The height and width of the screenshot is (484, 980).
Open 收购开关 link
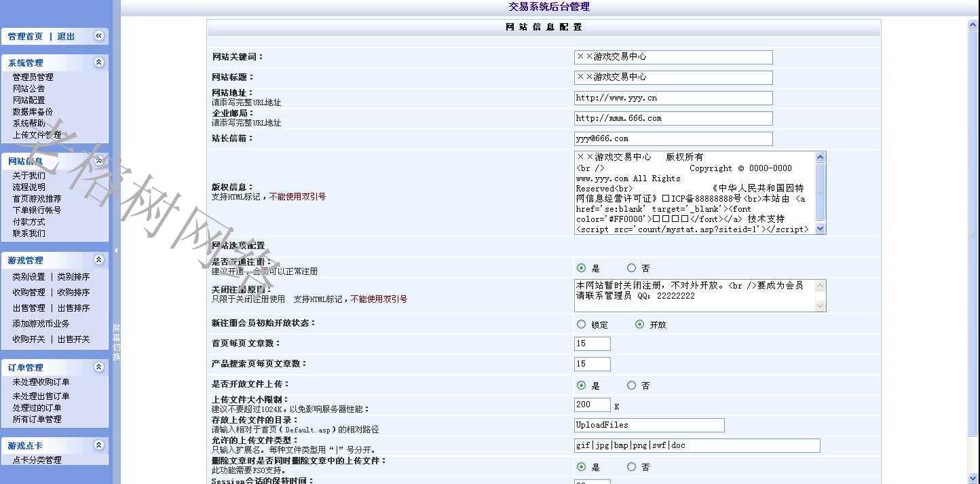(29, 339)
